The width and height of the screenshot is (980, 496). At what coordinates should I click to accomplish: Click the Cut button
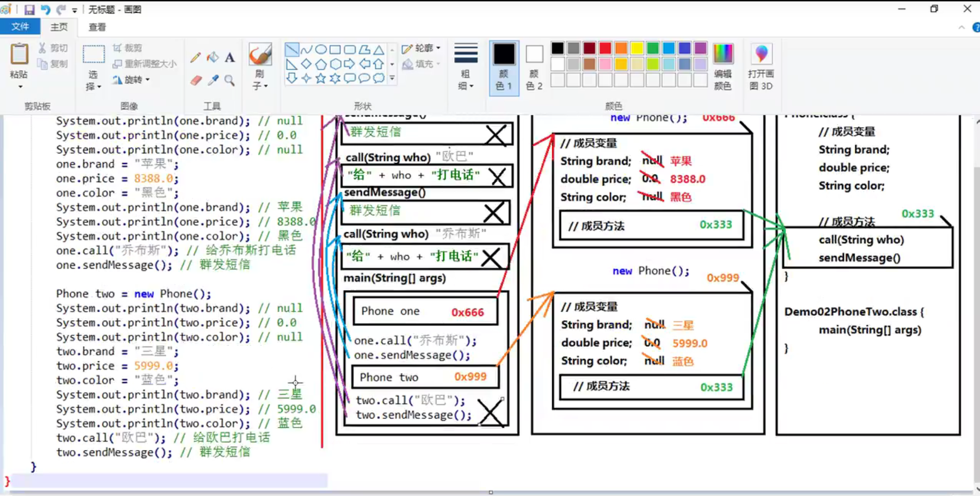click(53, 48)
